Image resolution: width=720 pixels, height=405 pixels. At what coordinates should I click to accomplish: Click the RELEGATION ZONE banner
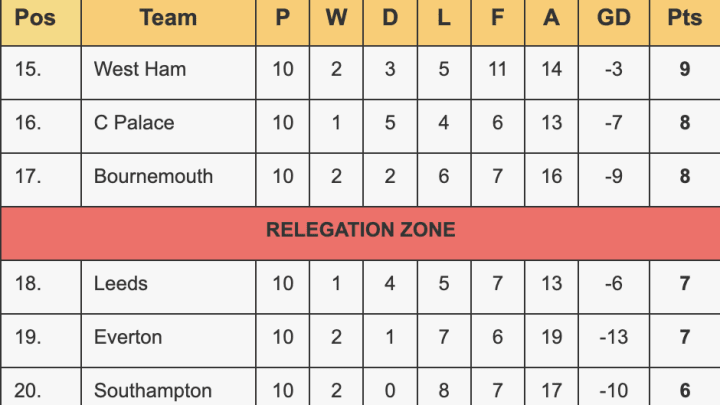(x=360, y=230)
